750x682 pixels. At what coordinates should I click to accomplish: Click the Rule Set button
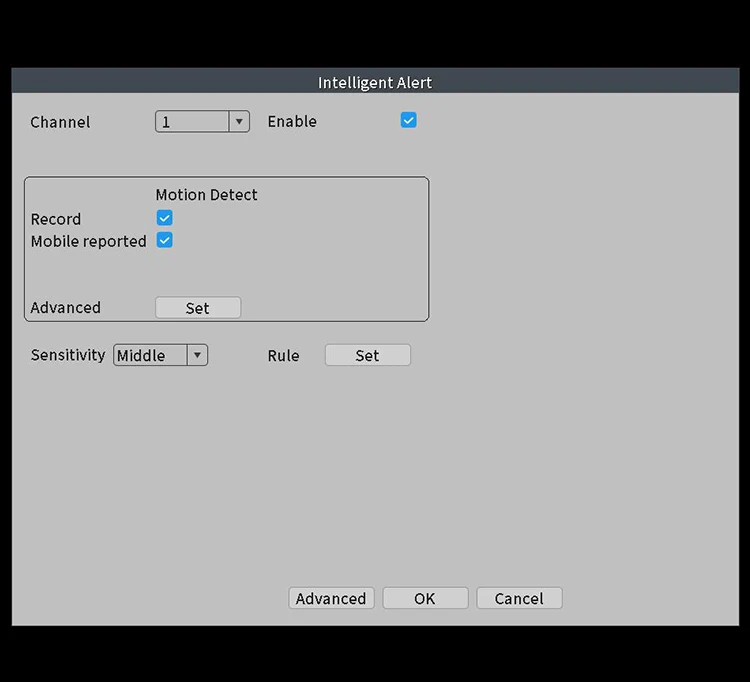pyautogui.click(x=368, y=355)
